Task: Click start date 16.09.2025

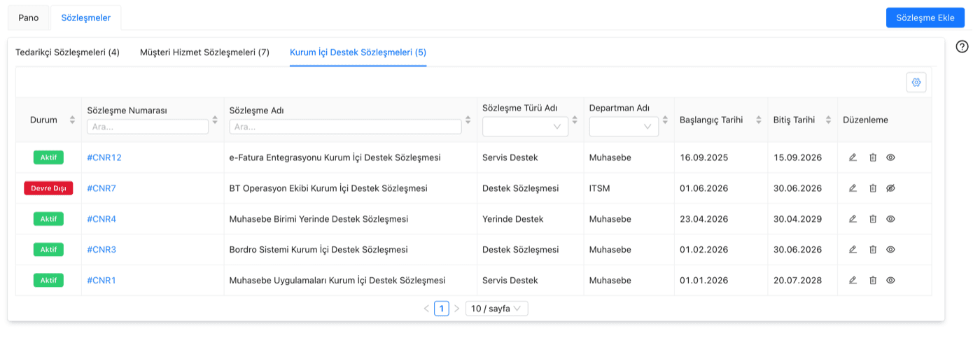Action: [704, 157]
